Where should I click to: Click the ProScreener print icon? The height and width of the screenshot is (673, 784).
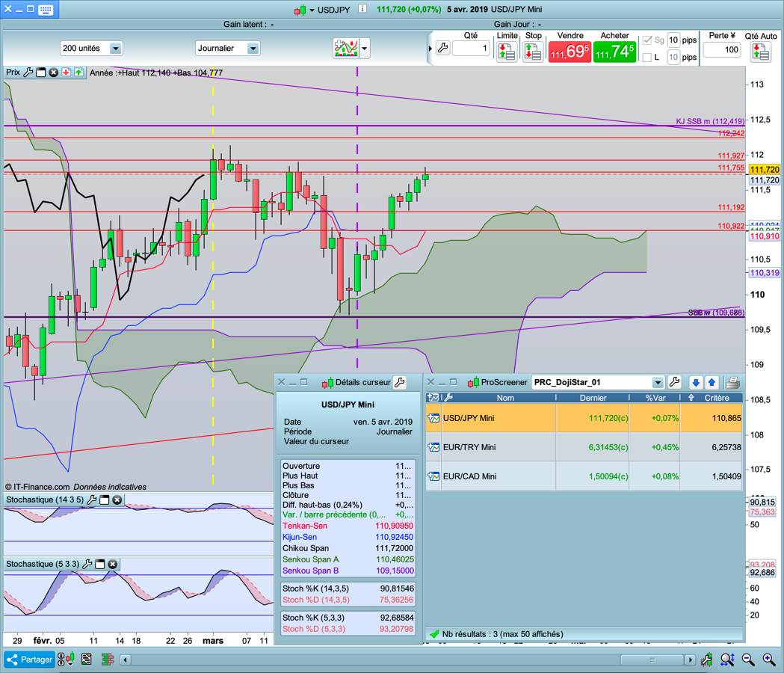[732, 382]
